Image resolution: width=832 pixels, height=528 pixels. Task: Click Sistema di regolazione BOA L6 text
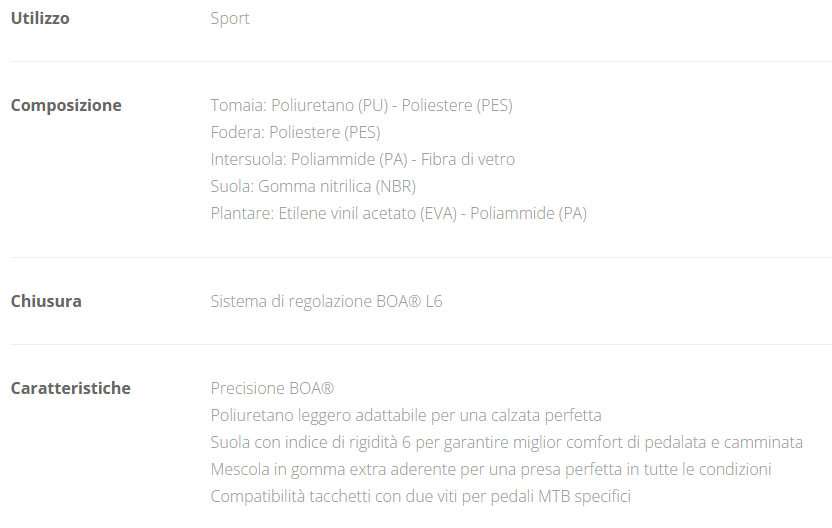click(326, 301)
